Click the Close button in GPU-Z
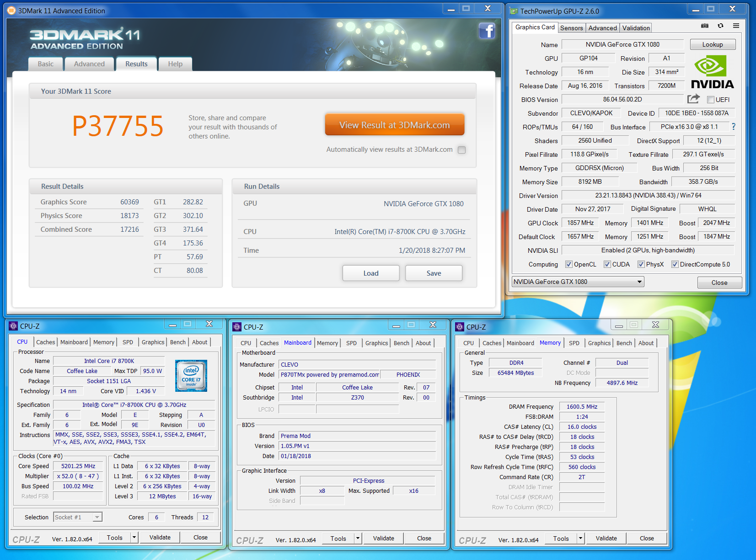The width and height of the screenshot is (756, 560). 719,283
